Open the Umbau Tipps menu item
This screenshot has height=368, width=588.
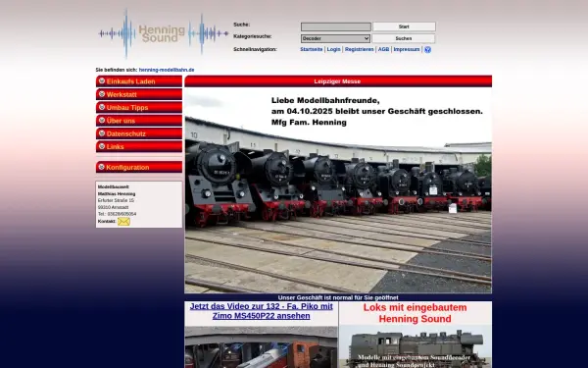click(x=139, y=107)
